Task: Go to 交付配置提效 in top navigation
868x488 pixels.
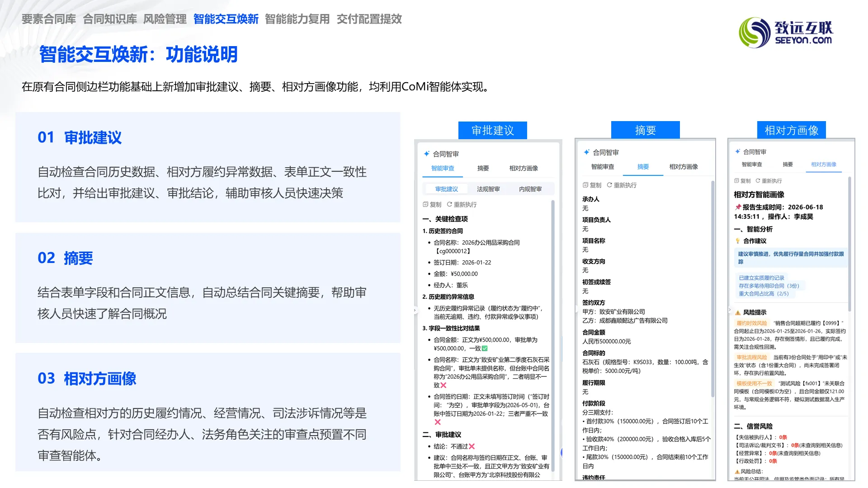Action: pos(369,19)
